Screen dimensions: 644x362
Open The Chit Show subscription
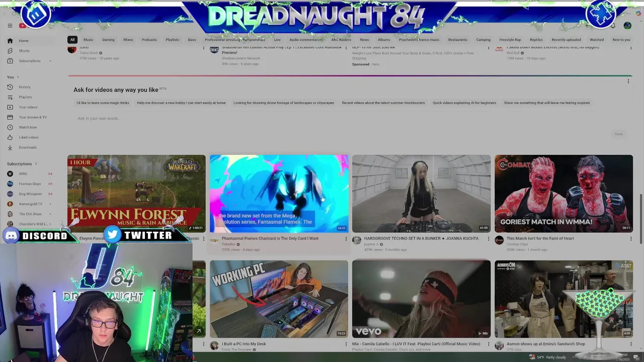point(29,214)
